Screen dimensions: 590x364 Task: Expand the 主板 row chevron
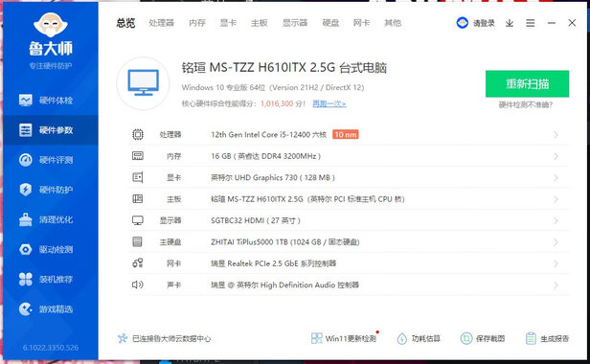tap(556, 199)
